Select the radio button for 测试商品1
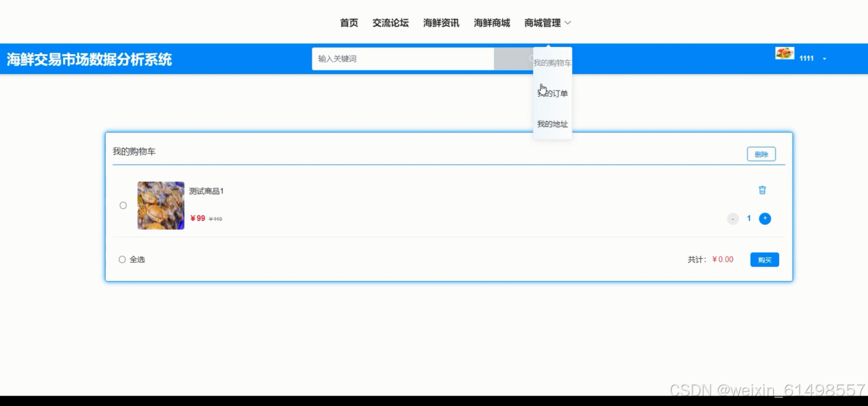Screen dimensions: 868x406 click(123, 205)
